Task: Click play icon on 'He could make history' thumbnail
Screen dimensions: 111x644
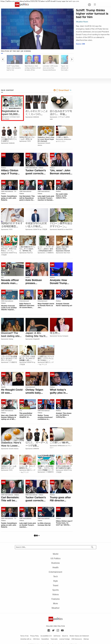Action: (59, 187)
